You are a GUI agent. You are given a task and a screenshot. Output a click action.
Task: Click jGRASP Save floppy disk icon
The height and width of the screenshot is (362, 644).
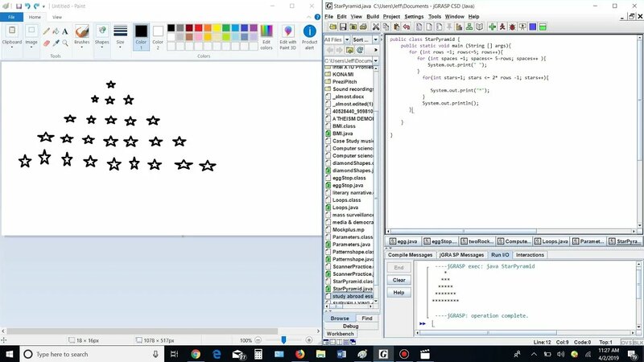coord(343,27)
